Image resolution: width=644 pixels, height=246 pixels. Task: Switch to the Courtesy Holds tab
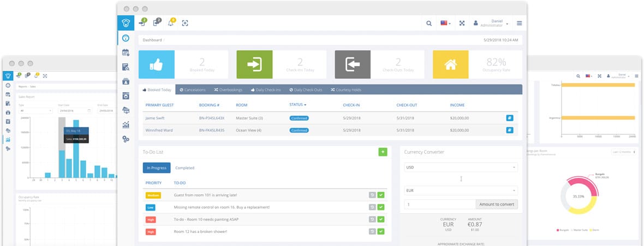coord(346,89)
